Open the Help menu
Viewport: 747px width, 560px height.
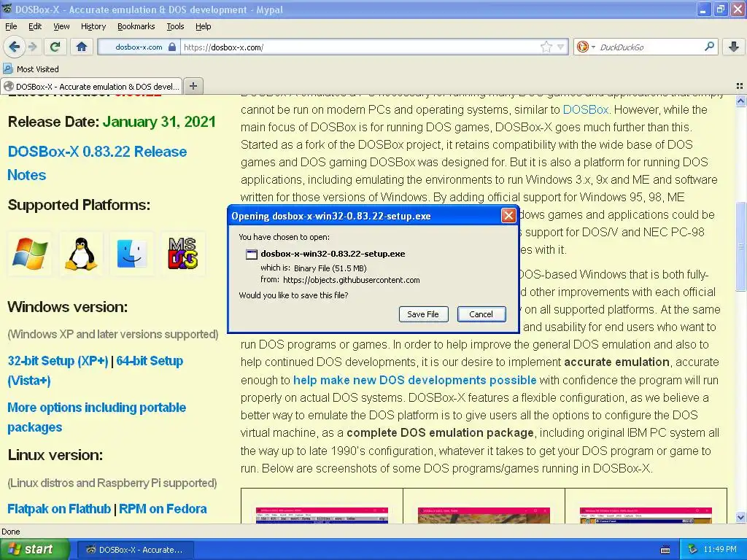[x=203, y=26]
